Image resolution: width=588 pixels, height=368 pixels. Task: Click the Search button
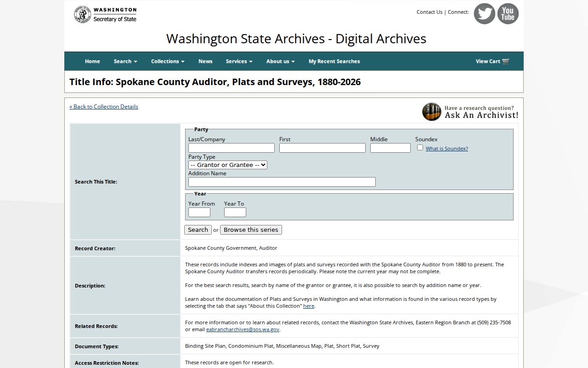[x=198, y=230]
